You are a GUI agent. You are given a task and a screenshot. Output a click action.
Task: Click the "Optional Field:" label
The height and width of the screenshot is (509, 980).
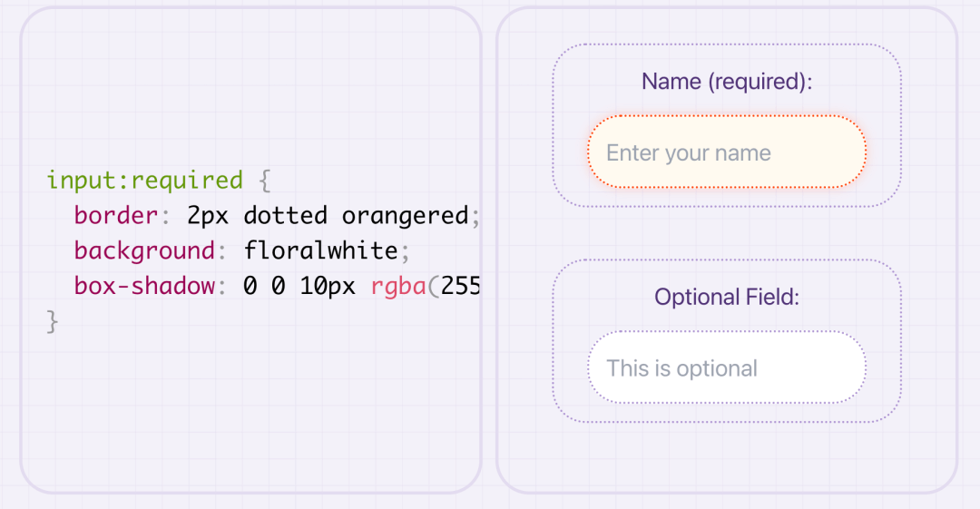[726, 298]
